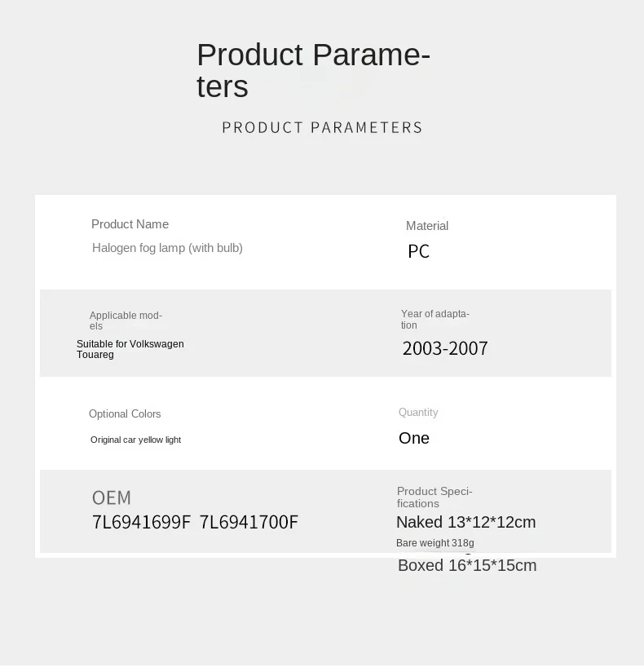Select the "Optional Colors" label
644x672 pixels.
click(125, 414)
